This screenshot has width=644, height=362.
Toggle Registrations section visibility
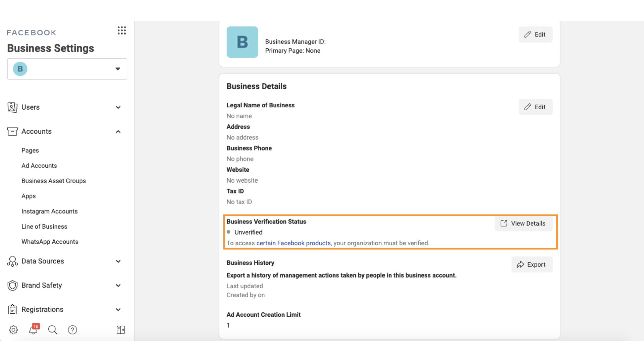[x=118, y=309]
